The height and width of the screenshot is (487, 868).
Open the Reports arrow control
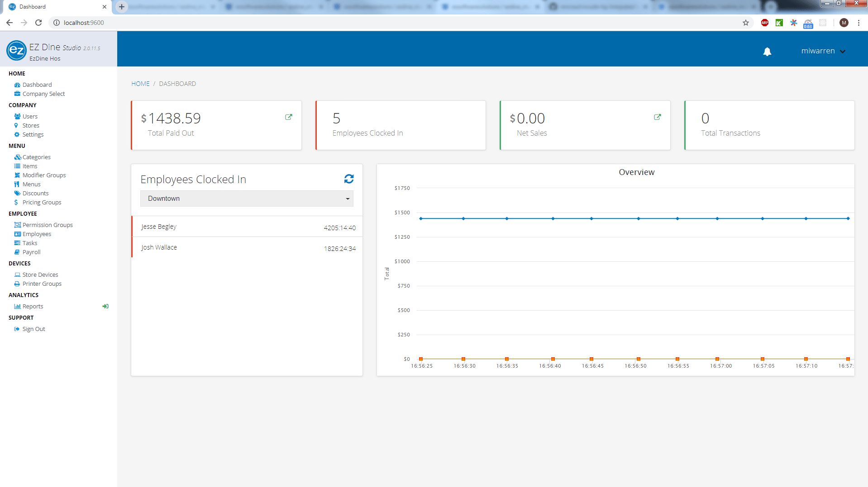tap(105, 306)
